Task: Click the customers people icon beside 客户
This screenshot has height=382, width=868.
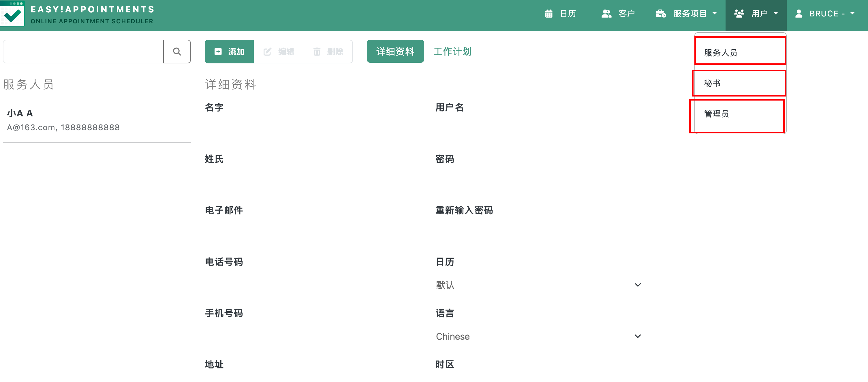Action: 606,14
